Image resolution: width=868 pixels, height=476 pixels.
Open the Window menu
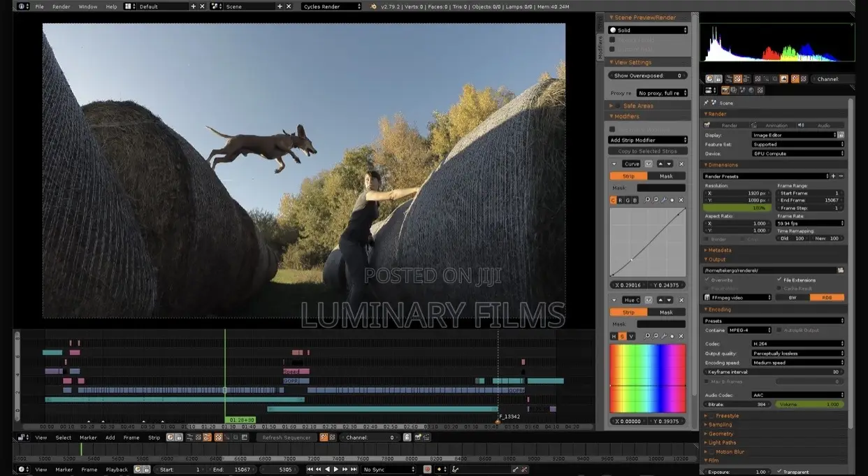(88, 6)
